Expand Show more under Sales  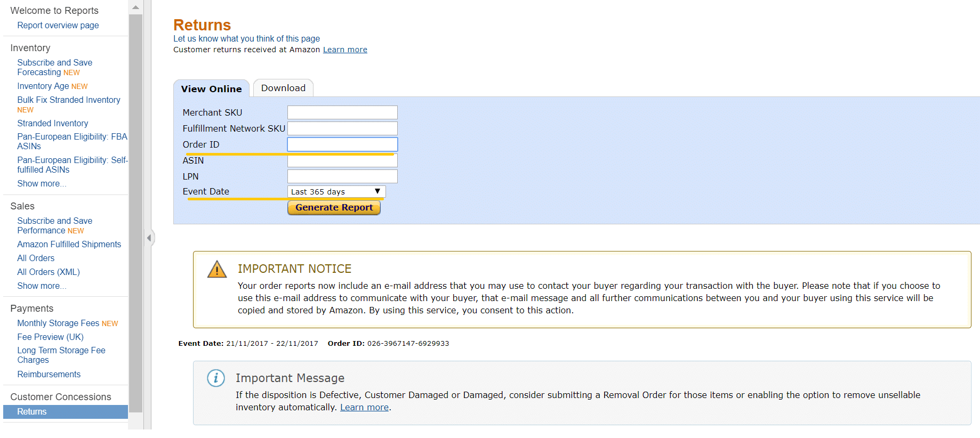coord(42,286)
